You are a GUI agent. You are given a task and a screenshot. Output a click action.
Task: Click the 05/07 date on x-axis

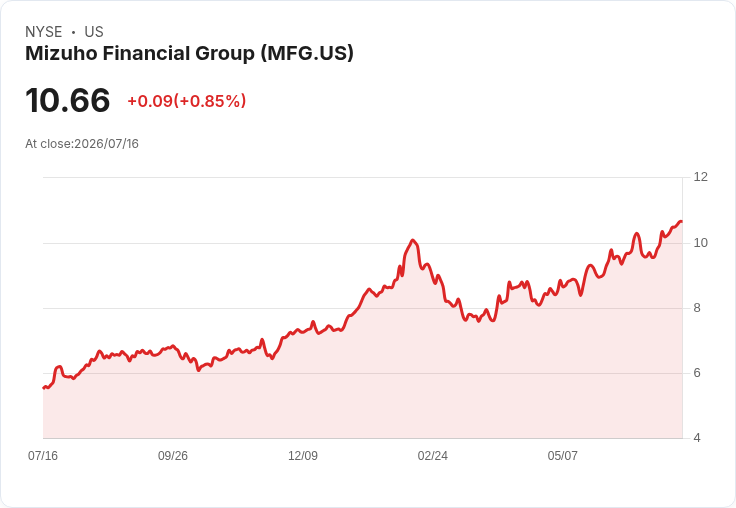[x=562, y=455]
